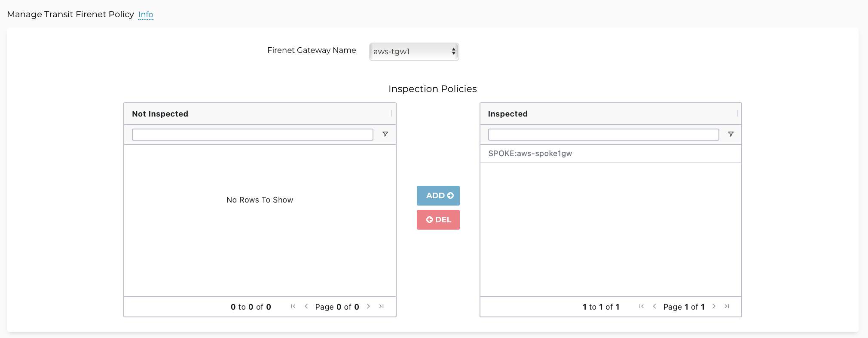Viewport: 868px width, 338px height.
Task: Click the Inspected filter text box
Action: [x=603, y=135]
